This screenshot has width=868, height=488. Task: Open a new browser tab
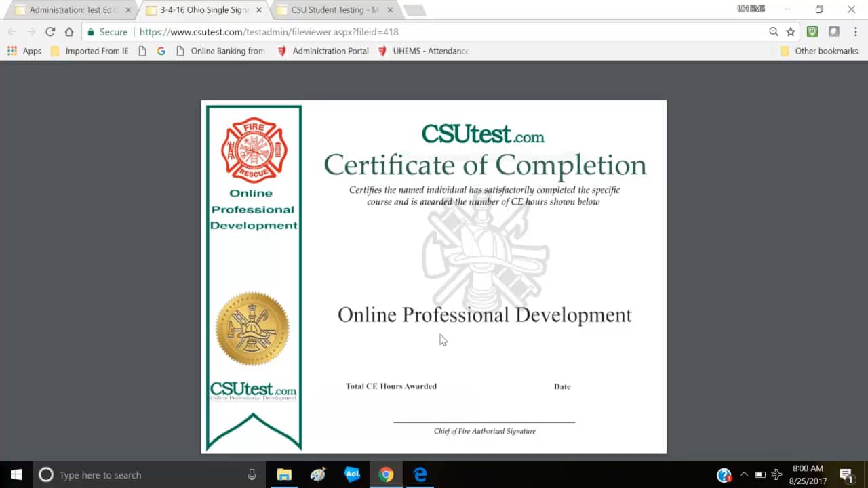(x=415, y=10)
